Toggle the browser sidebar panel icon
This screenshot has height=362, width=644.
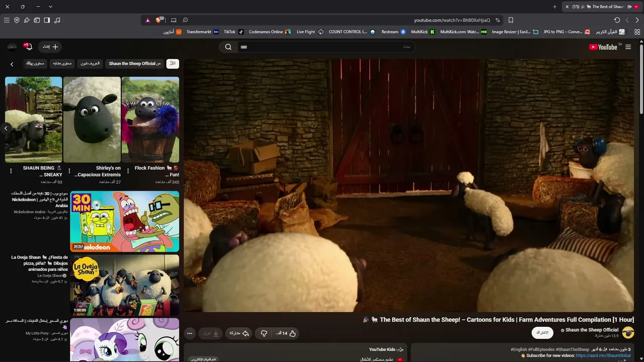[x=47, y=20]
